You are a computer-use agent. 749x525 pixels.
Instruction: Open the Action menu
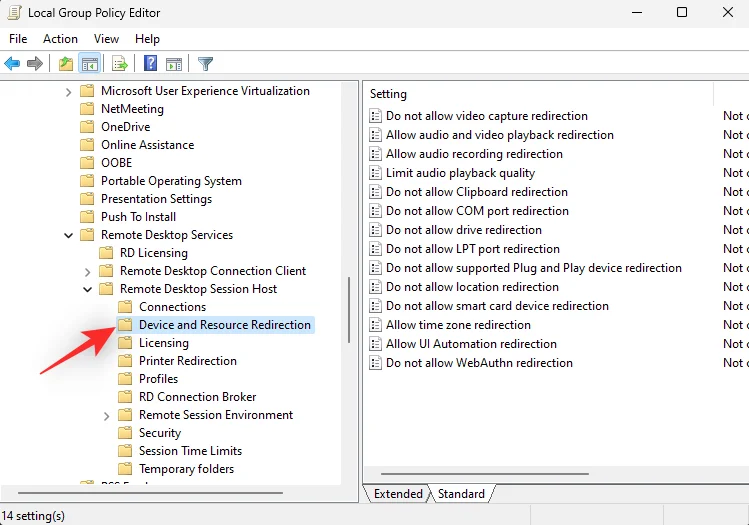(x=60, y=39)
